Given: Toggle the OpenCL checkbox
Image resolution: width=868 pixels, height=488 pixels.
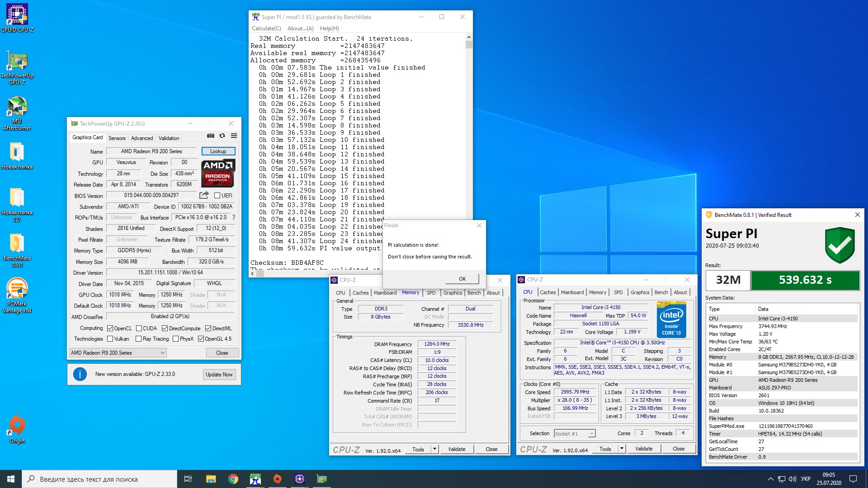Looking at the screenshot, I should 110,328.
